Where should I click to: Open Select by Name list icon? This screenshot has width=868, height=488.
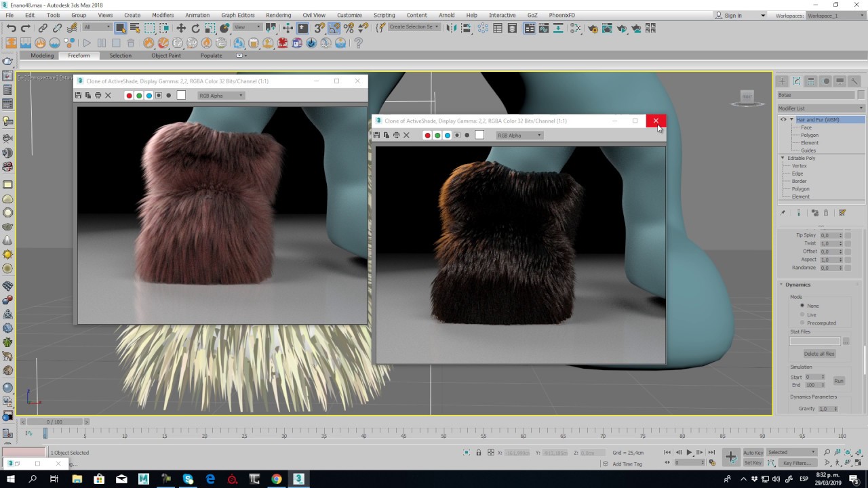pos(134,28)
